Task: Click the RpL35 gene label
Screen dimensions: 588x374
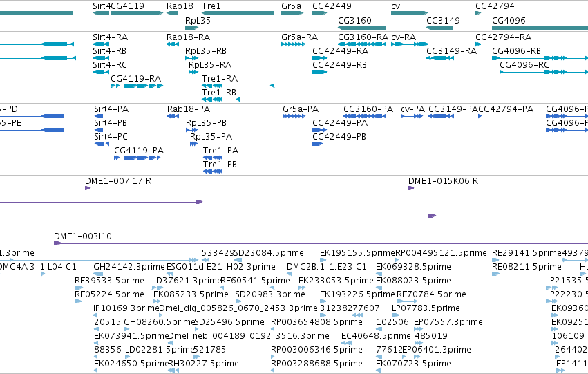Action: 198,20
